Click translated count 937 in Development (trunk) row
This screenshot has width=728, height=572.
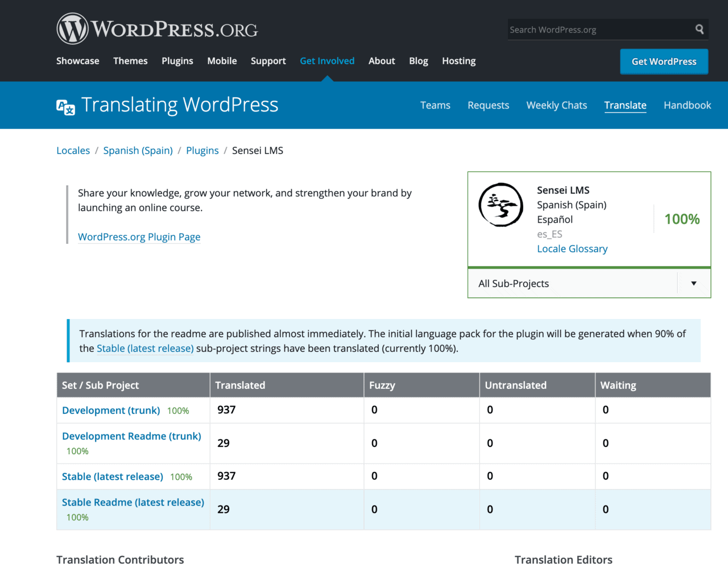(226, 410)
